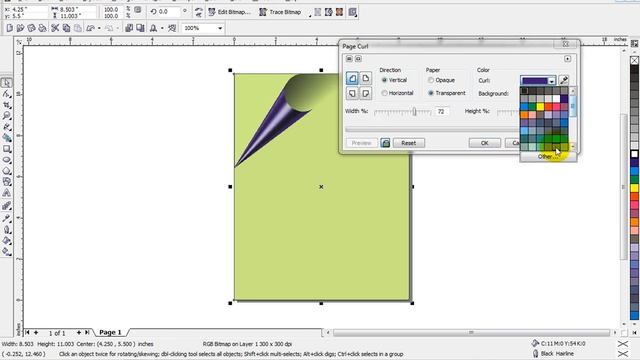Select the Basic Shapes tool

point(7,182)
